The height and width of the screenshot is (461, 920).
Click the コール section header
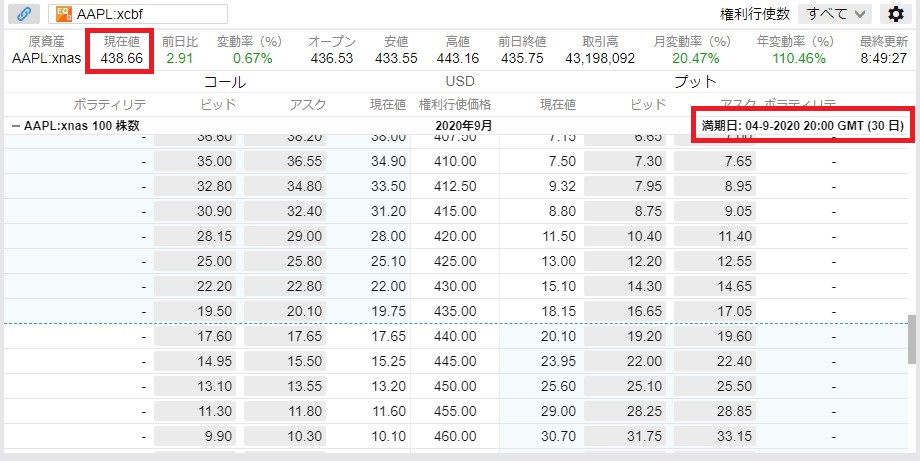(225, 82)
